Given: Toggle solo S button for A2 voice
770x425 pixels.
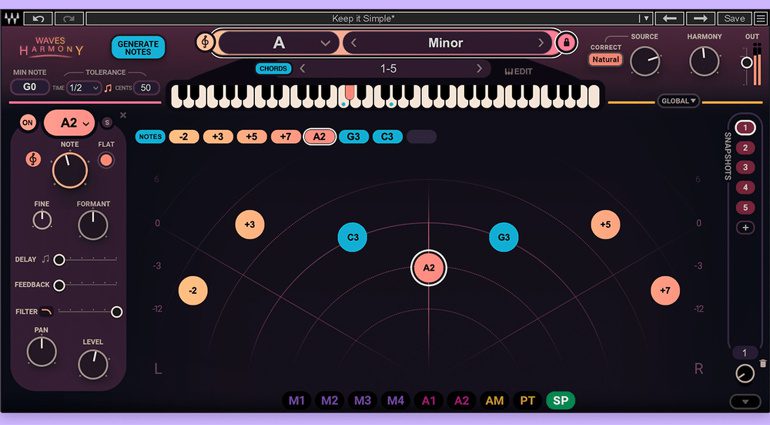Looking at the screenshot, I should pyautogui.click(x=107, y=122).
